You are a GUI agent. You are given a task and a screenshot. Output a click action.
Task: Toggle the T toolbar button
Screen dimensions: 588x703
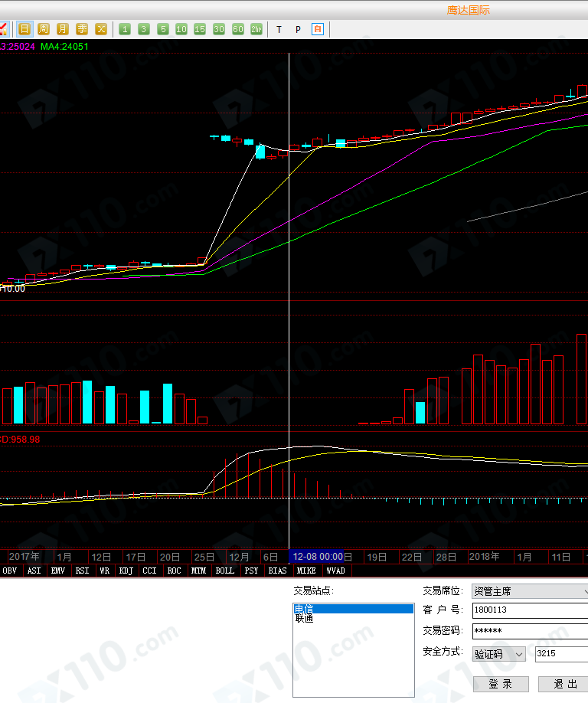coord(279,29)
